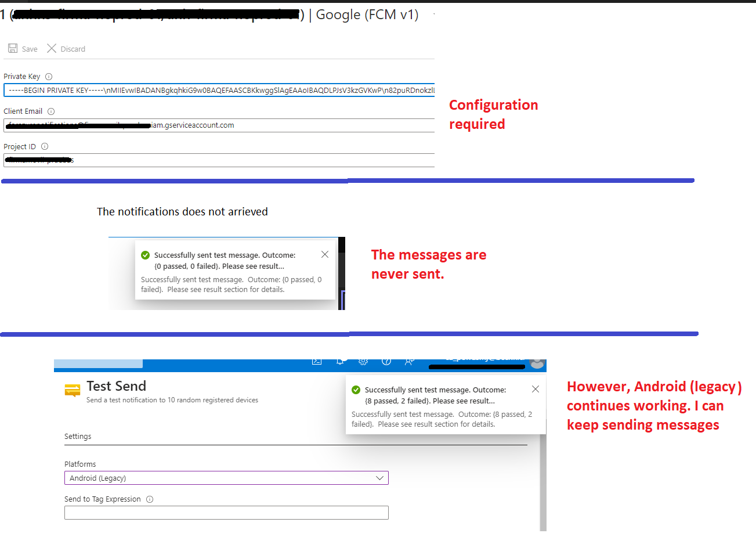
Task: Open the Client Email info tooltip icon
Action: [x=51, y=111]
